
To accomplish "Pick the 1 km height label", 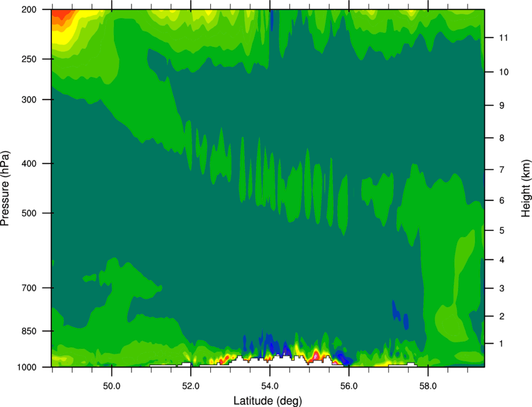I will click(501, 344).
